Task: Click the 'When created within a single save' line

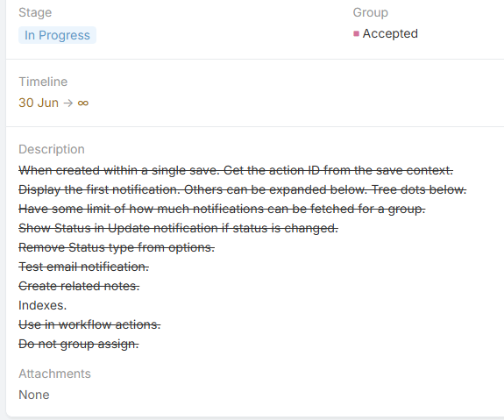Action: 236,170
